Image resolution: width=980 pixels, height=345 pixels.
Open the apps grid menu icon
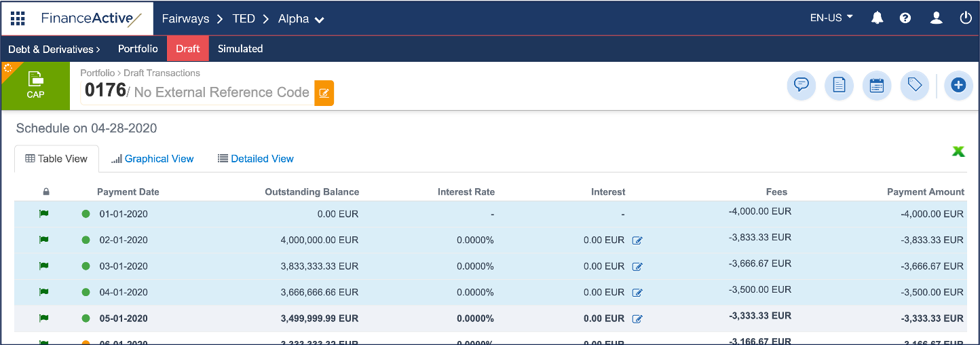pyautogui.click(x=18, y=18)
